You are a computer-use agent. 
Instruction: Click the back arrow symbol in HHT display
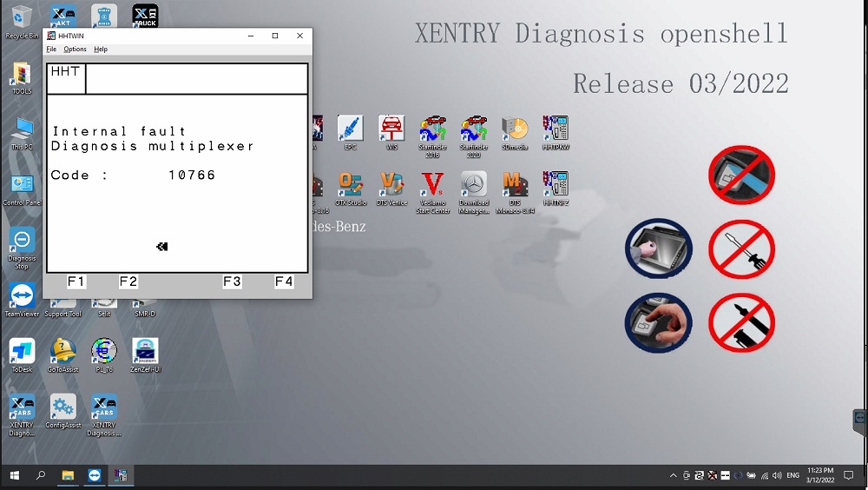click(x=162, y=247)
